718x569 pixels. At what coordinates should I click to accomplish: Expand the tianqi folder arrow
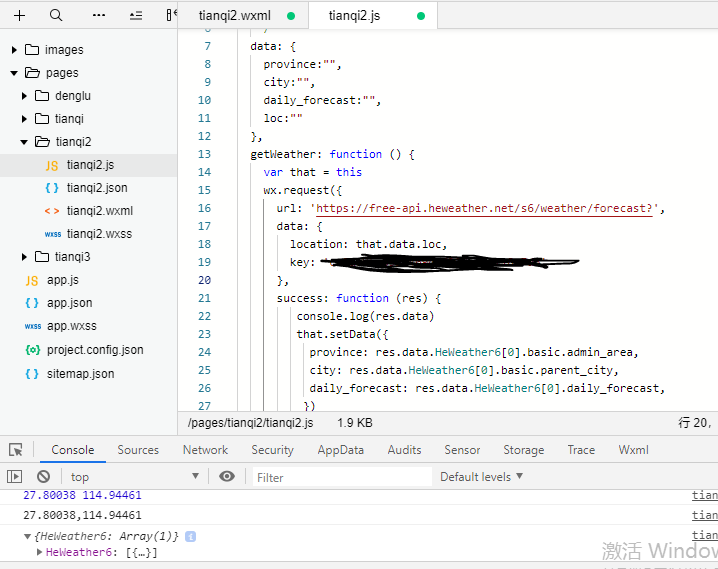click(x=24, y=119)
